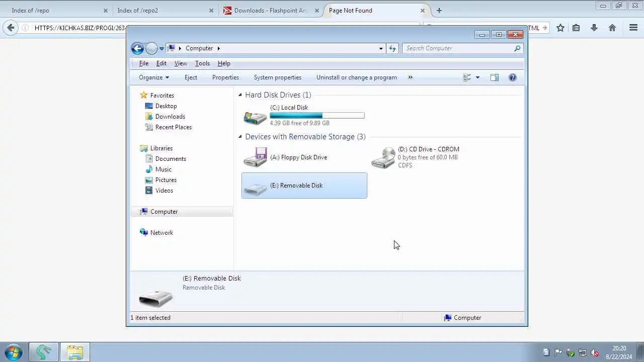Open the Tools menu
Viewport: 644px width, 362px height.
point(202,63)
